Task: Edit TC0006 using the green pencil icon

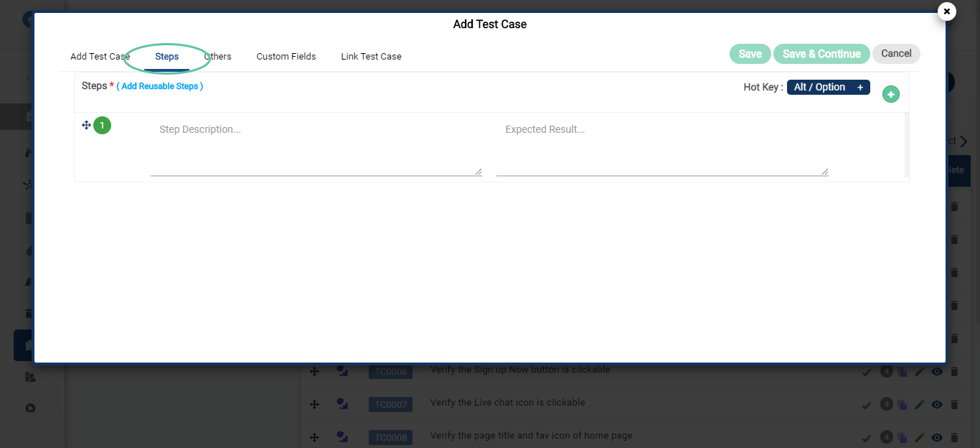Action: coord(920,372)
